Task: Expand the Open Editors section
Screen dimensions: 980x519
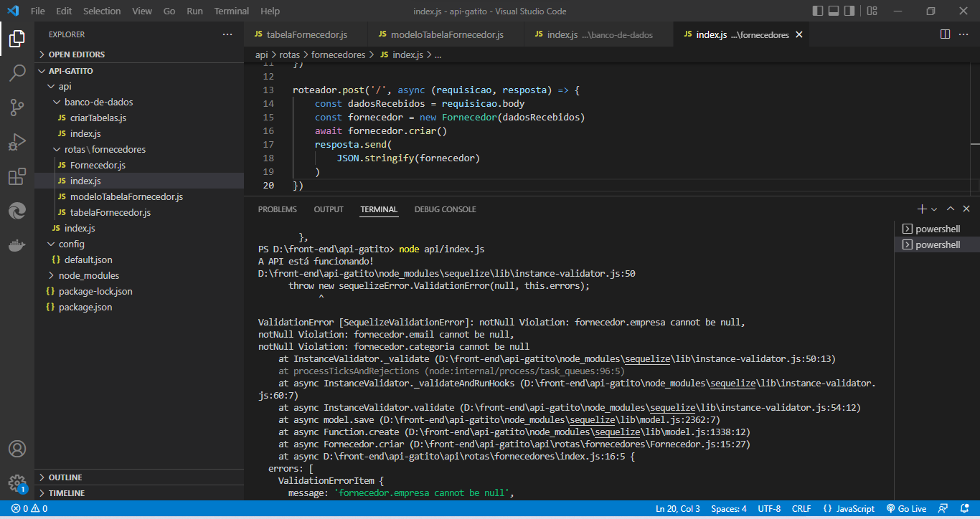Action: click(x=139, y=54)
